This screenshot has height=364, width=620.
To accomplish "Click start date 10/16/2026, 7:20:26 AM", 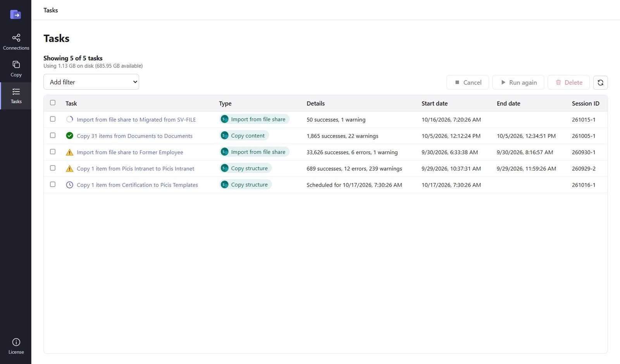I will [x=451, y=120].
